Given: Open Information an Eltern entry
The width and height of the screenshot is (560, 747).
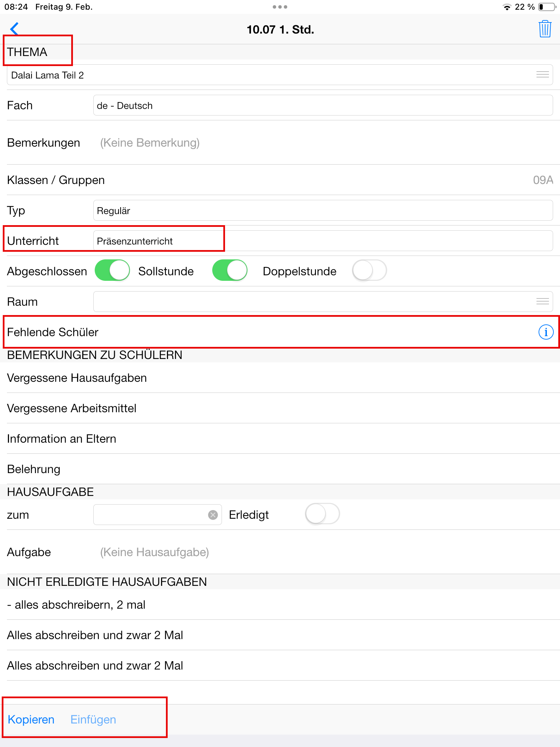Looking at the screenshot, I should tap(280, 439).
